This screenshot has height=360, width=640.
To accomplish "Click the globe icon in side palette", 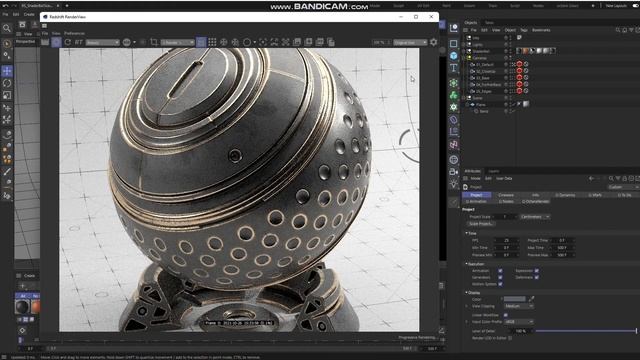I will [453, 160].
